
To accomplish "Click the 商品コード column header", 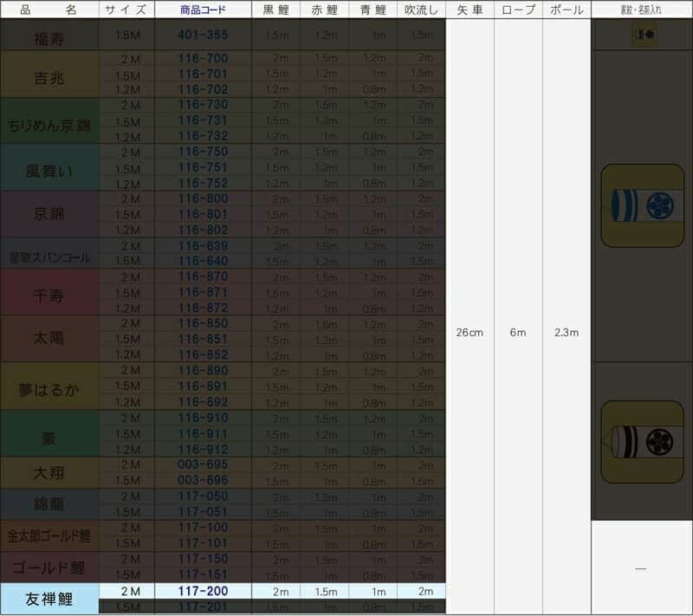I will point(203,10).
